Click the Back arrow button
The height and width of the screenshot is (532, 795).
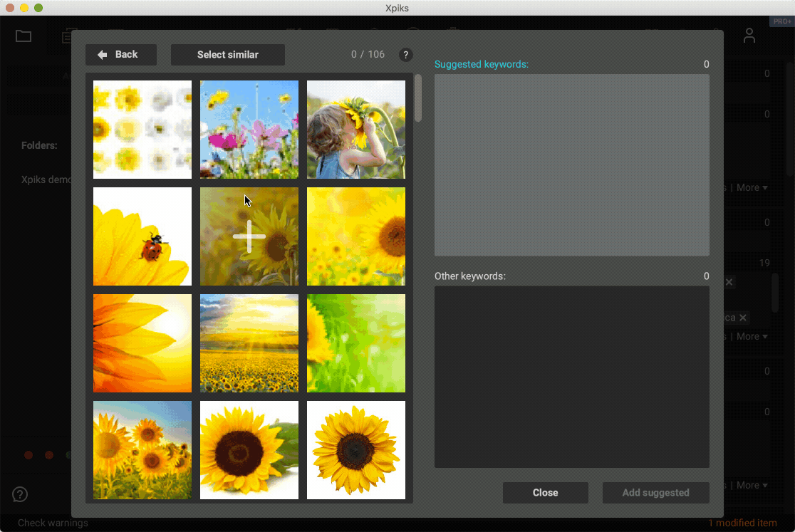120,55
